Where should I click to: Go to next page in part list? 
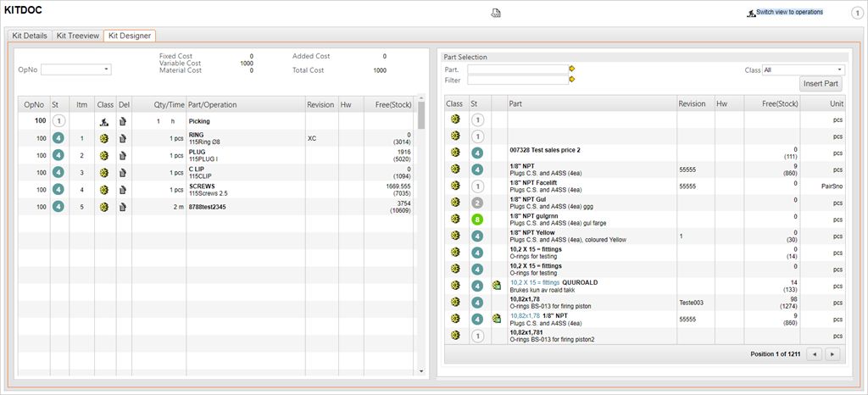pos(832,353)
